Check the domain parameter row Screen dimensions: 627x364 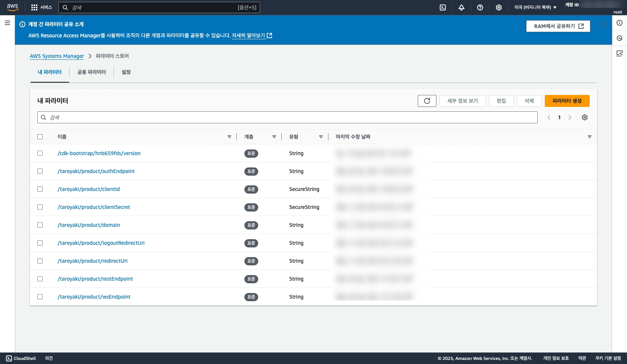(x=40, y=225)
